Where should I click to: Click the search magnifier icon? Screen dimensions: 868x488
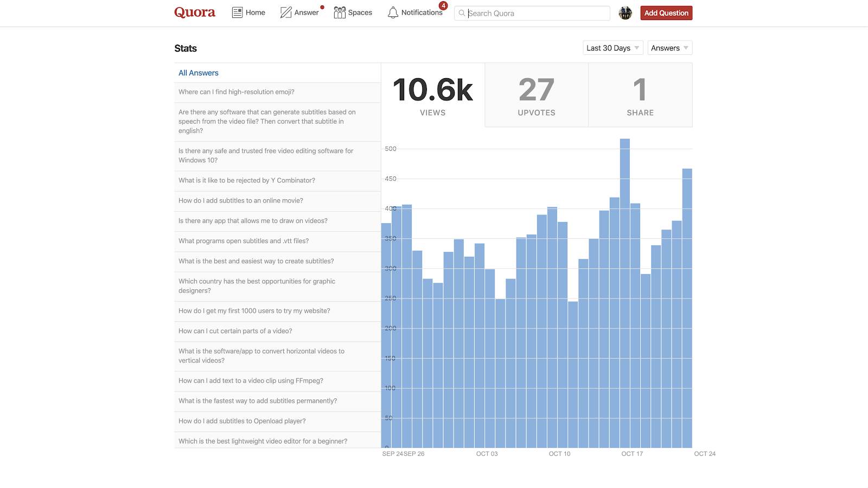pos(462,13)
